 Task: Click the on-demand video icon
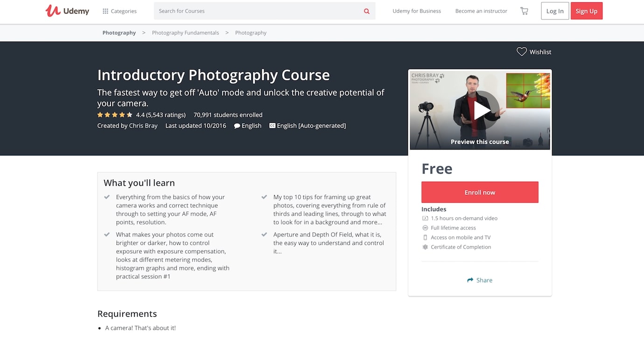pyautogui.click(x=425, y=218)
